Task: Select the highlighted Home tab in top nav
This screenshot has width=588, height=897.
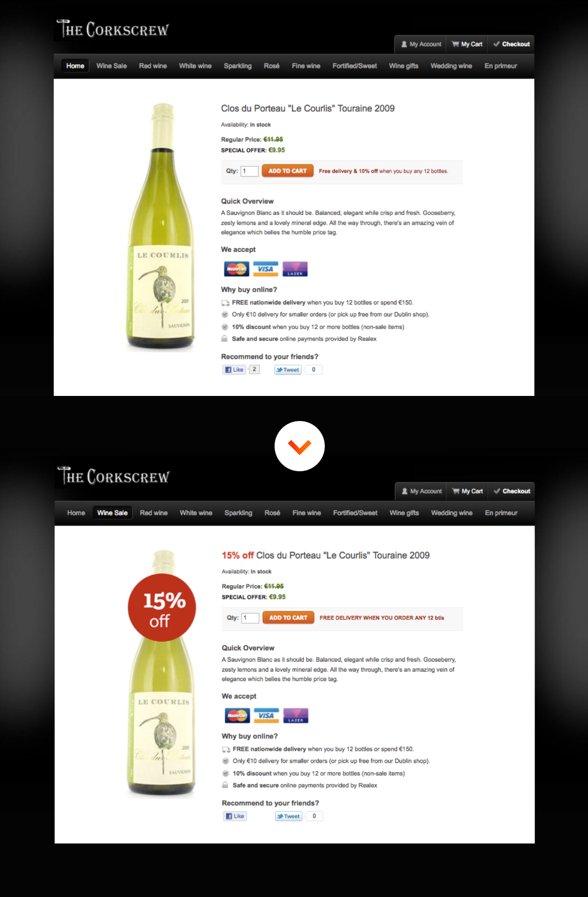Action: tap(75, 66)
